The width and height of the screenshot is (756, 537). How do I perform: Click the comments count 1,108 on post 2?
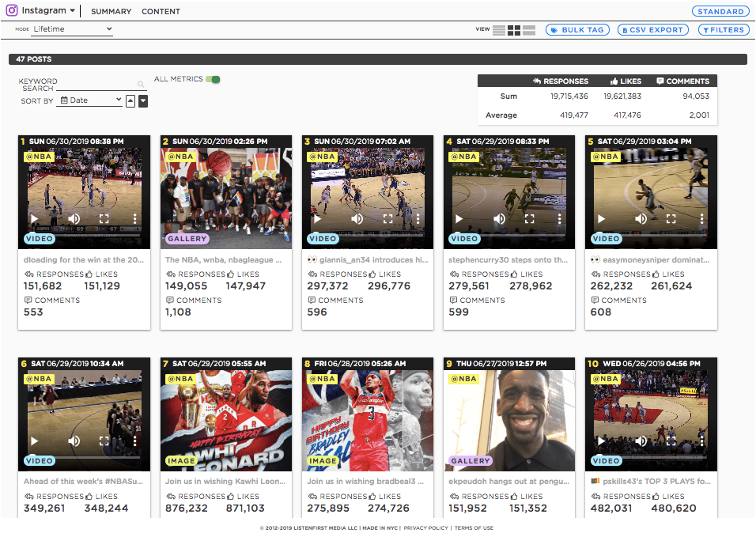click(178, 312)
